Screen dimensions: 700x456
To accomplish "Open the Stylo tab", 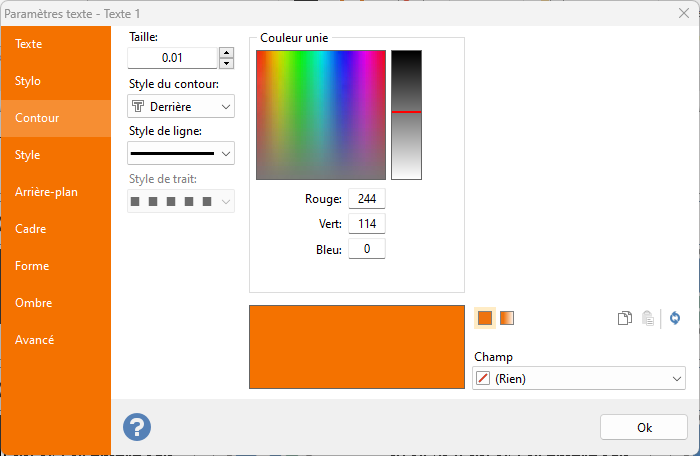I will [28, 81].
